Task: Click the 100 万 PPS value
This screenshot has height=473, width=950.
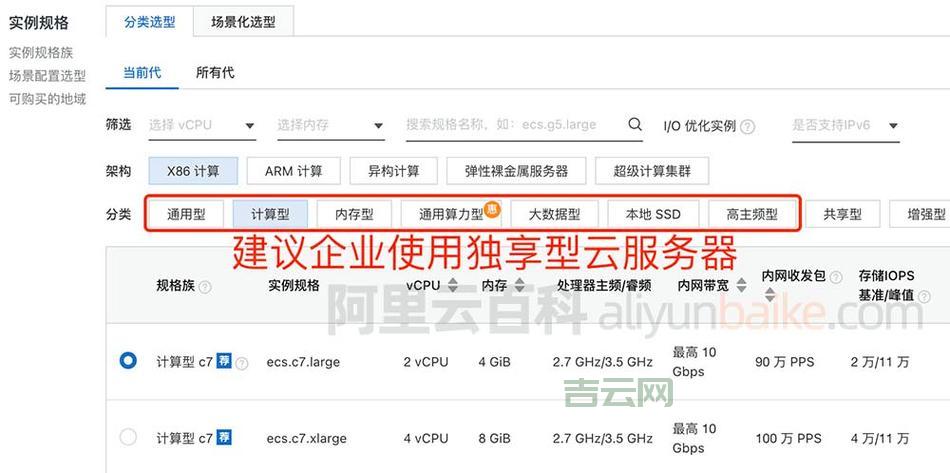Action: pyautogui.click(x=789, y=438)
